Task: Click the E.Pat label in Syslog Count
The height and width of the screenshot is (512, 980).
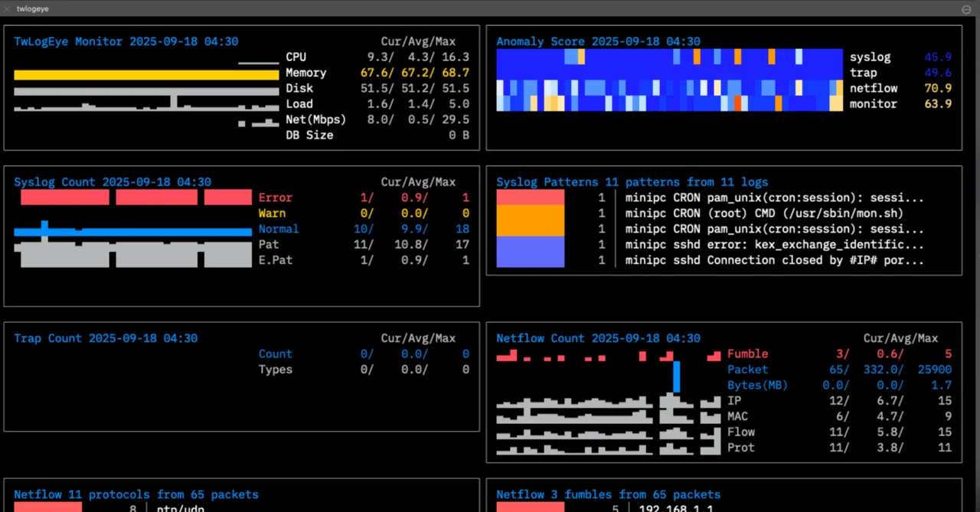Action: (275, 260)
